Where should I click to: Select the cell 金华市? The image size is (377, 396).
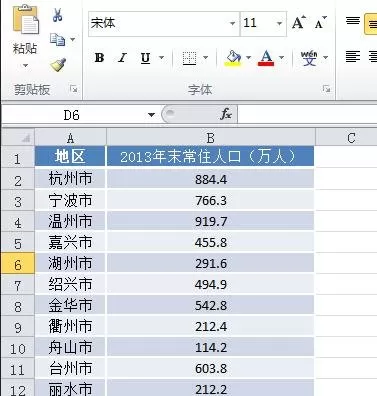(x=70, y=305)
